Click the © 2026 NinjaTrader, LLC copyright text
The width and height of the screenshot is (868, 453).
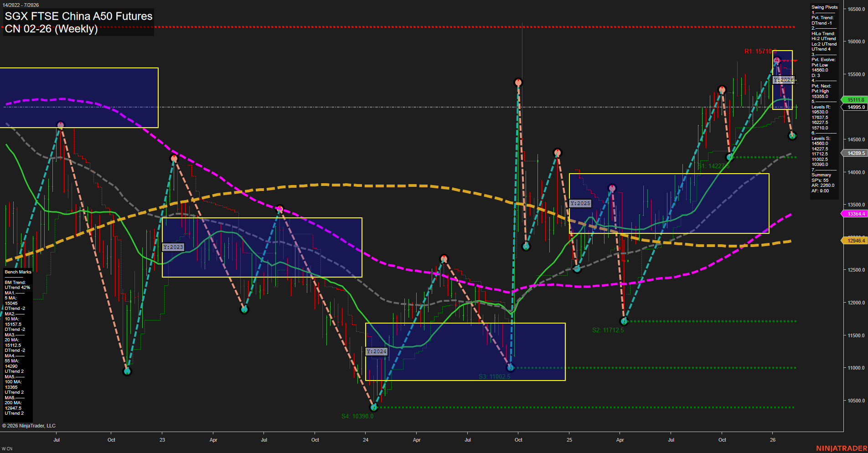click(30, 426)
